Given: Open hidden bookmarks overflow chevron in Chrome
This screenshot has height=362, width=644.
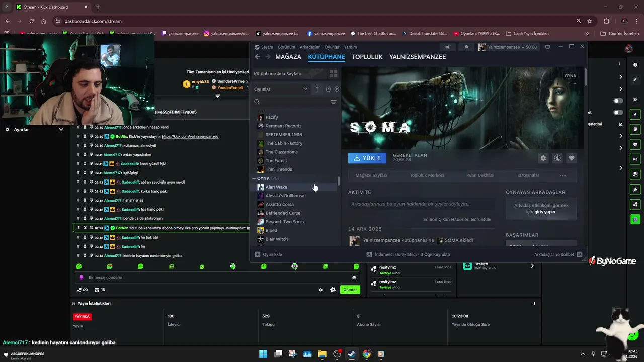Looking at the screenshot, I should coord(587,33).
